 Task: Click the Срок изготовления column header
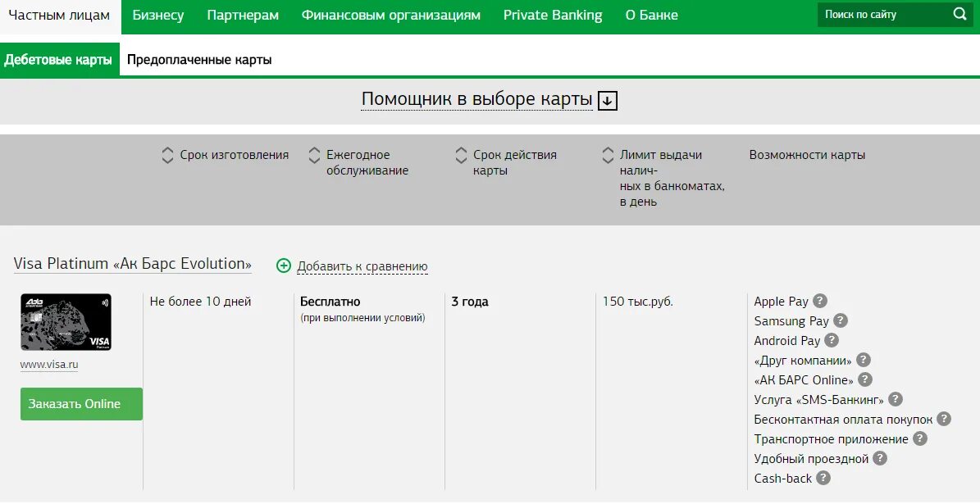pos(235,155)
